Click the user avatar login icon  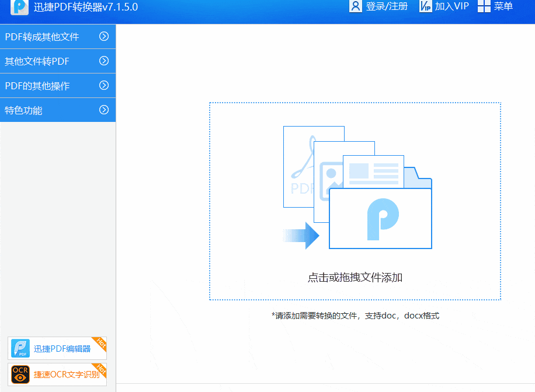(356, 6)
